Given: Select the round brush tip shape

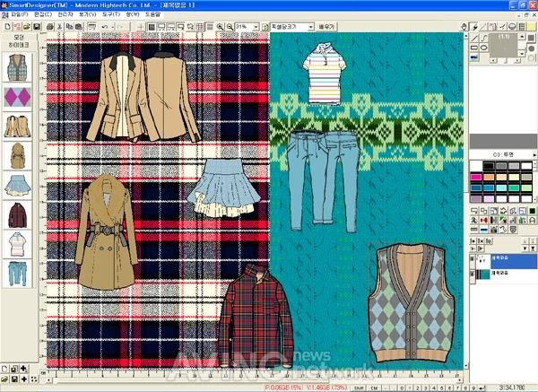Looking at the screenshot, I should click(x=531, y=48).
